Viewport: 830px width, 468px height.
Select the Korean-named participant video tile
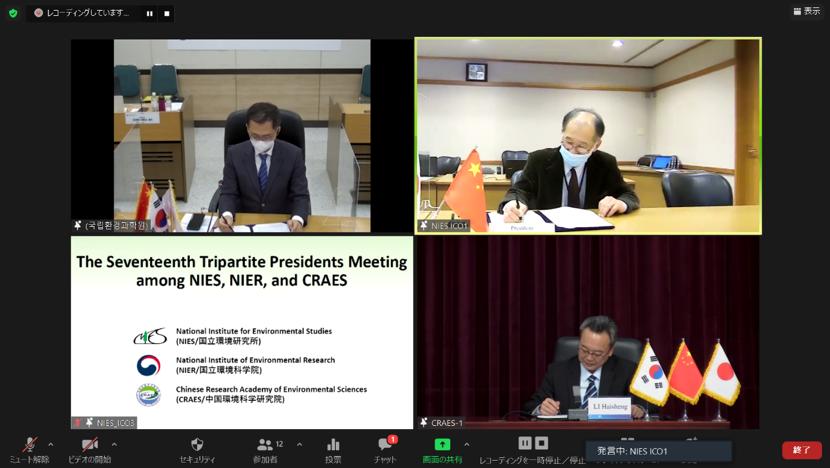242,136
